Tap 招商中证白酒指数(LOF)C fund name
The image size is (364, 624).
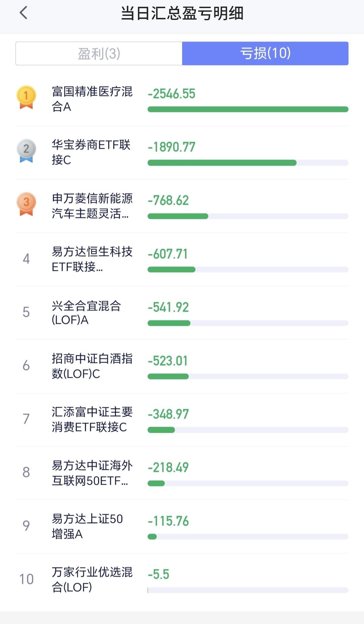pyautogui.click(x=92, y=366)
